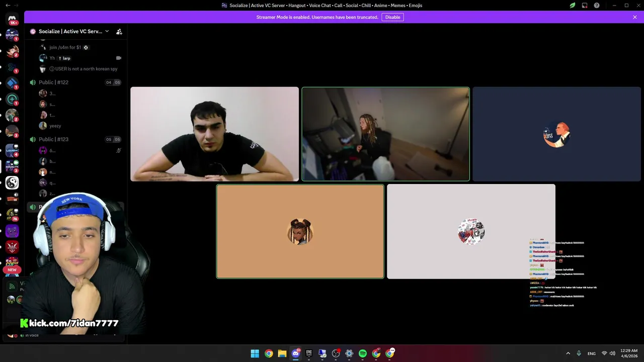Dismiss the Streamer Mode banner
The image size is (644, 362).
[635, 17]
